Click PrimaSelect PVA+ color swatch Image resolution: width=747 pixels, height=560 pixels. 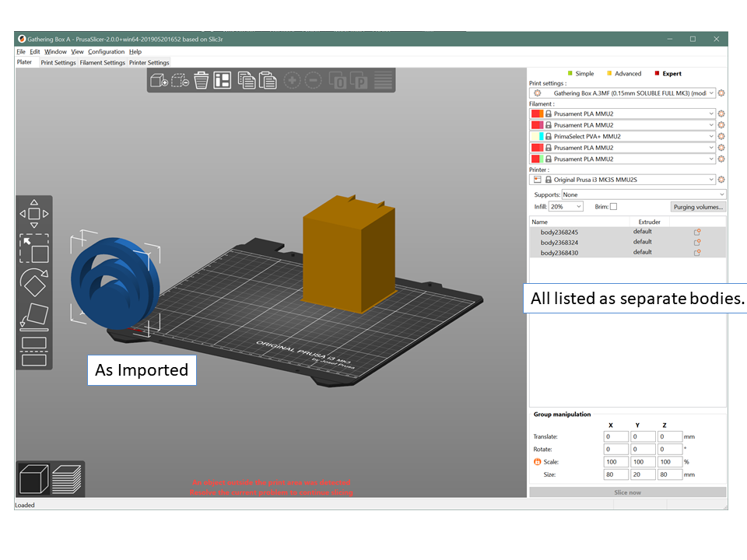[537, 136]
